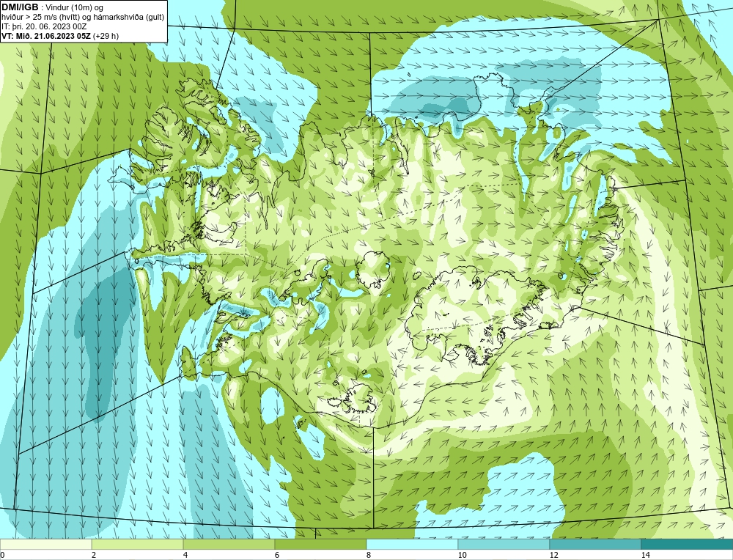Click the legend label '6'
Screen dimensions: 733x560
pyautogui.click(x=277, y=555)
